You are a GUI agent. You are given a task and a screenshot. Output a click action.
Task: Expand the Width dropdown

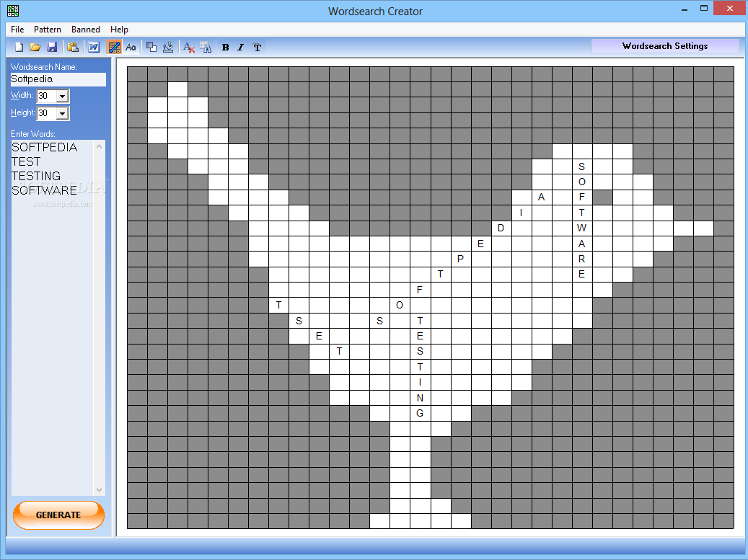point(63,97)
